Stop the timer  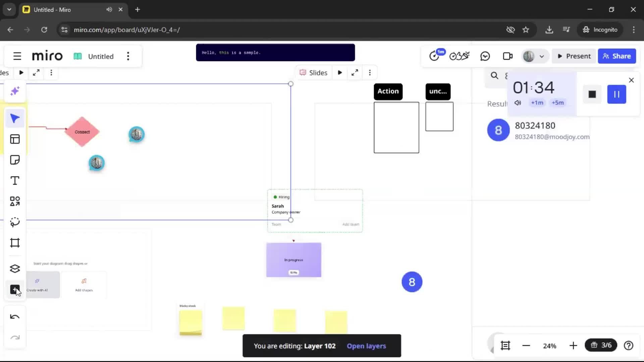point(592,95)
